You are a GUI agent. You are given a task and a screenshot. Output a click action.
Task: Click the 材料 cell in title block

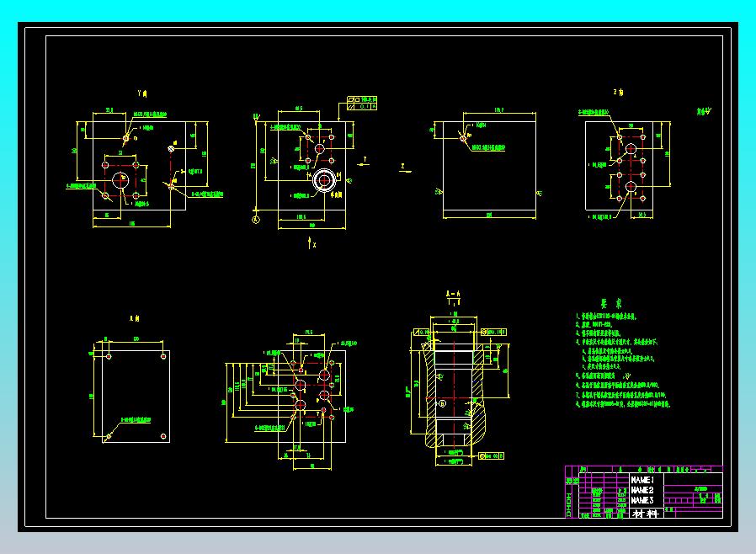[x=646, y=514]
